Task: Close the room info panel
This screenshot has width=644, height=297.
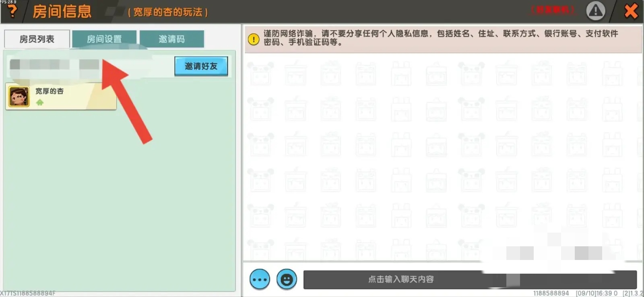Action: [631, 11]
